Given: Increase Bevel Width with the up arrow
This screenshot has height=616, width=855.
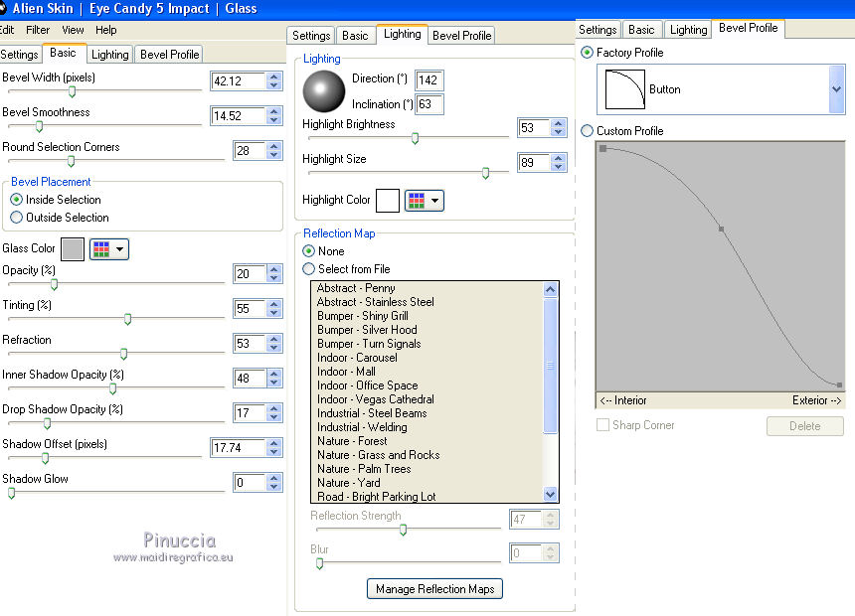Looking at the screenshot, I should (x=274, y=77).
